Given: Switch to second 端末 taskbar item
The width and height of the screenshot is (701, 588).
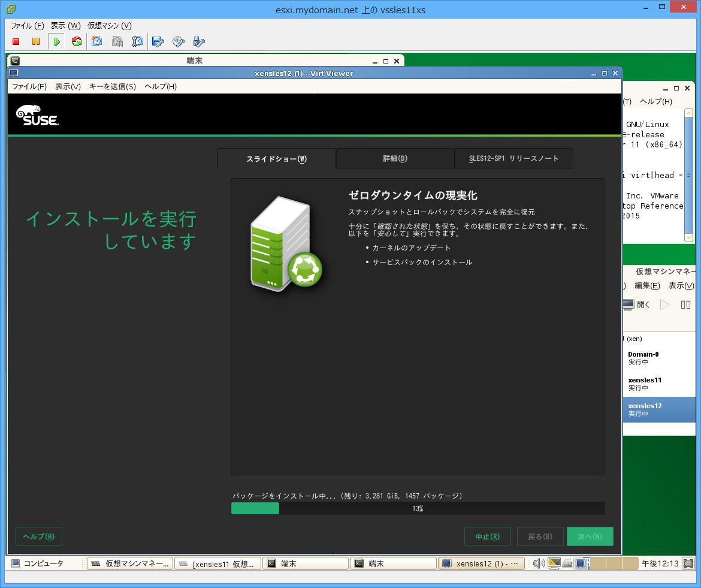Looking at the screenshot, I should [x=393, y=563].
